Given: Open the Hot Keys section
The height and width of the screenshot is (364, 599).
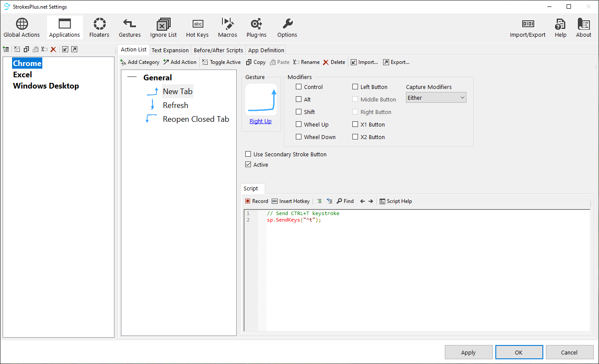Looking at the screenshot, I should pyautogui.click(x=197, y=28).
